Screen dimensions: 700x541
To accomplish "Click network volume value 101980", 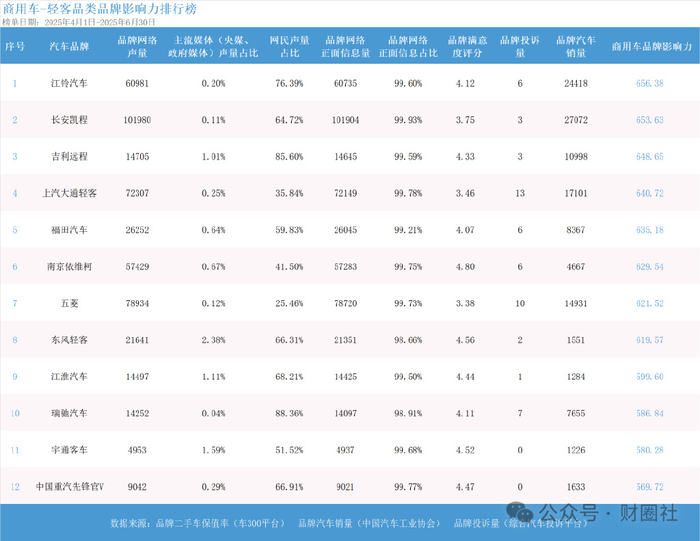I will 137,120.
